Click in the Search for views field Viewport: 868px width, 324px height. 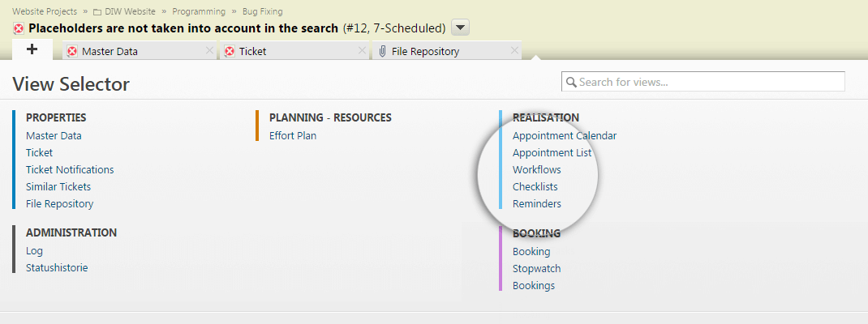(703, 82)
